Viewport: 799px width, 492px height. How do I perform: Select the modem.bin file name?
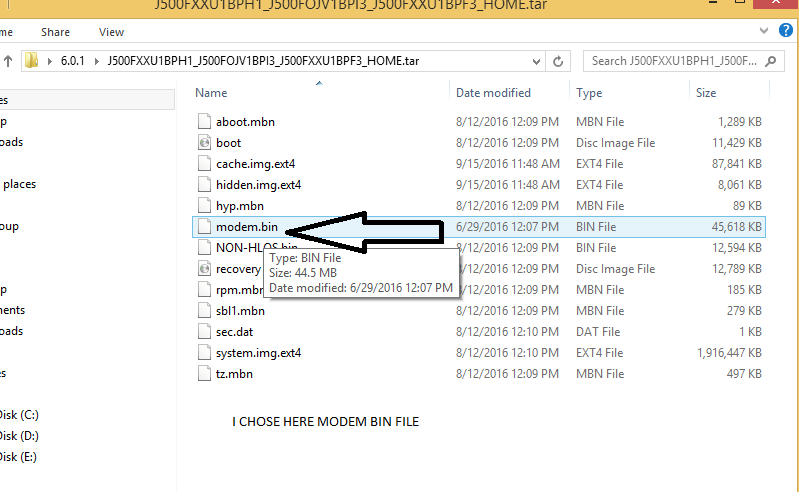coord(247,227)
